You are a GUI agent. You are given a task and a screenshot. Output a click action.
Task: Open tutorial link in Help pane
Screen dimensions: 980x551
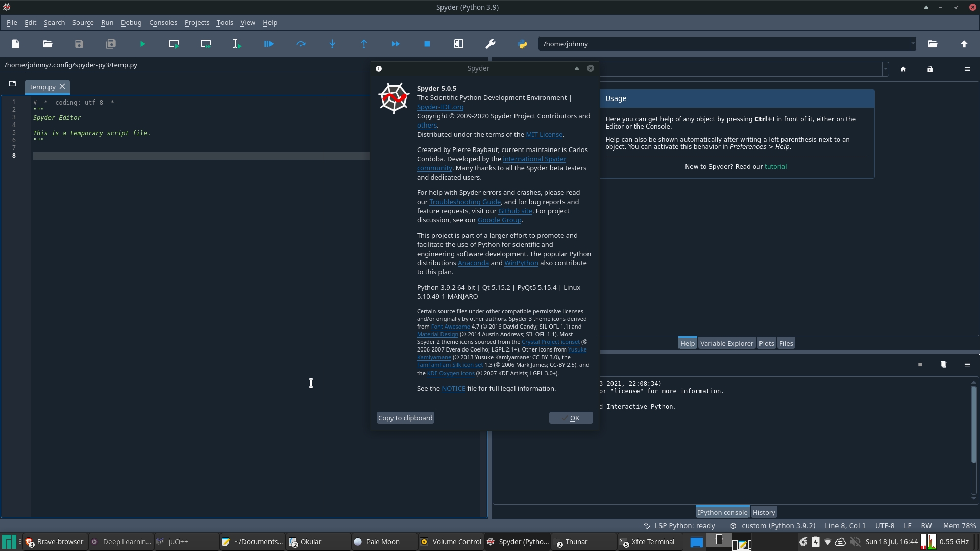pos(775,166)
